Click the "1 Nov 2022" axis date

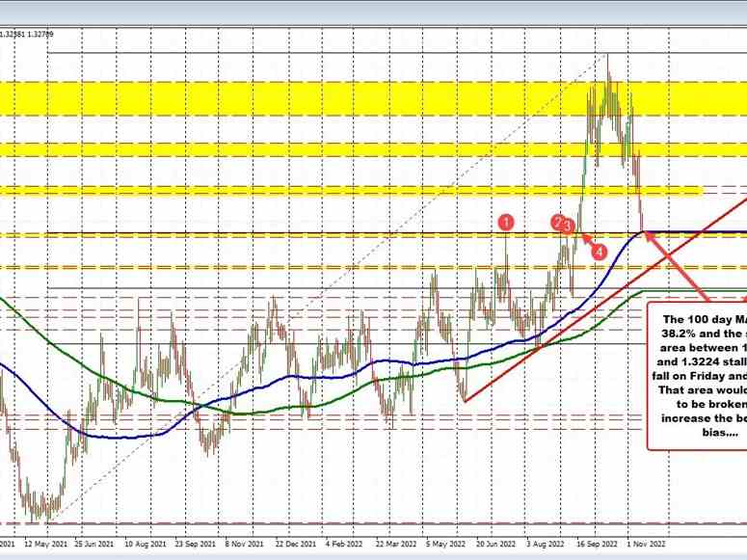coord(646,544)
